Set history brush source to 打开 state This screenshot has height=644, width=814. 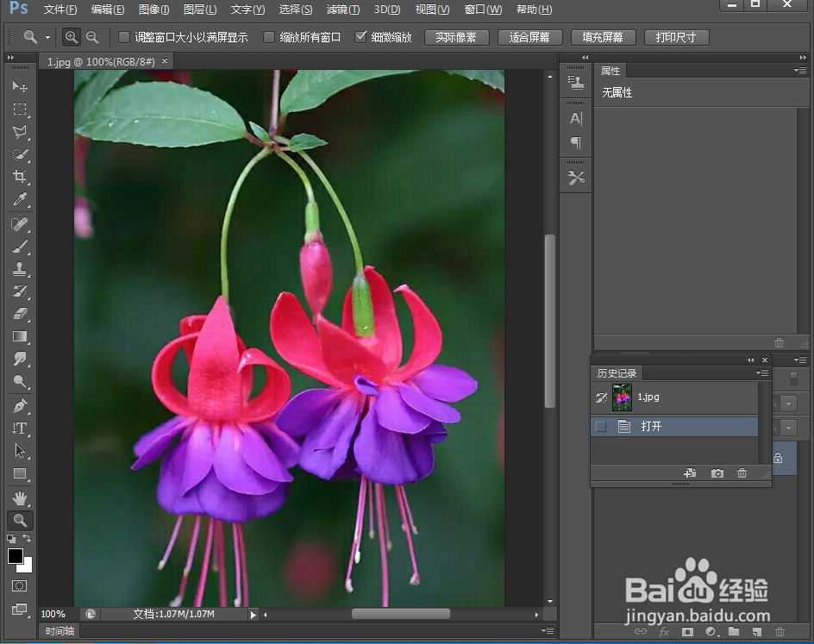pos(601,427)
